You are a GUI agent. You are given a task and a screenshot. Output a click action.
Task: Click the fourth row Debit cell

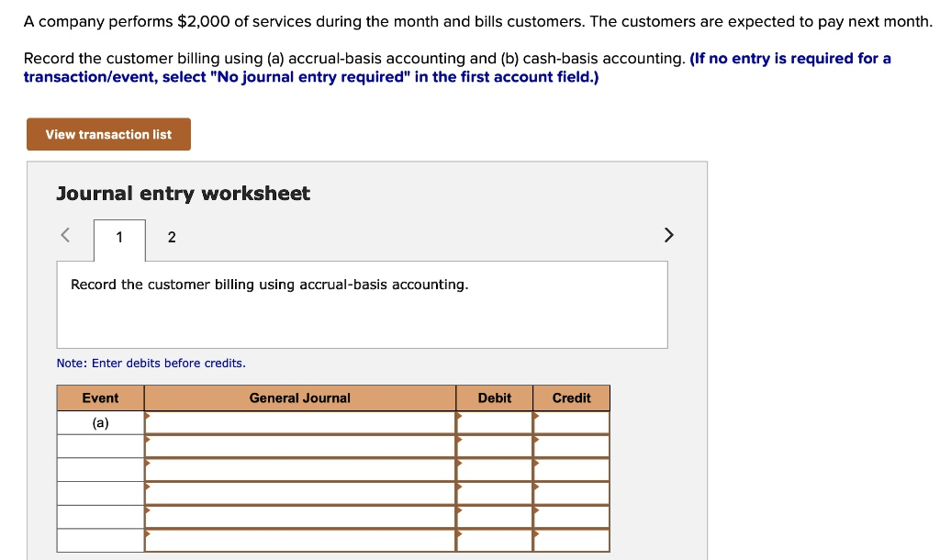pyautogui.click(x=495, y=493)
